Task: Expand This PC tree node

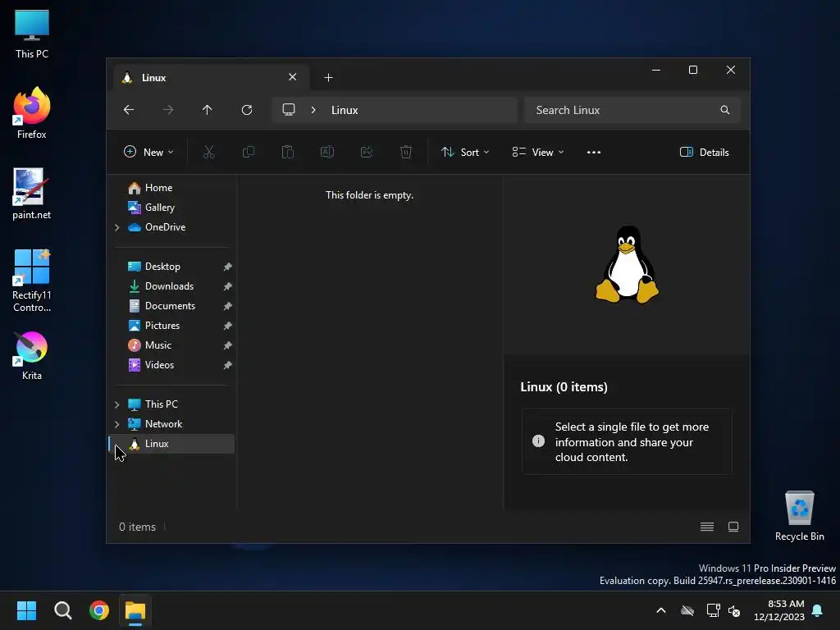Action: pos(117,404)
